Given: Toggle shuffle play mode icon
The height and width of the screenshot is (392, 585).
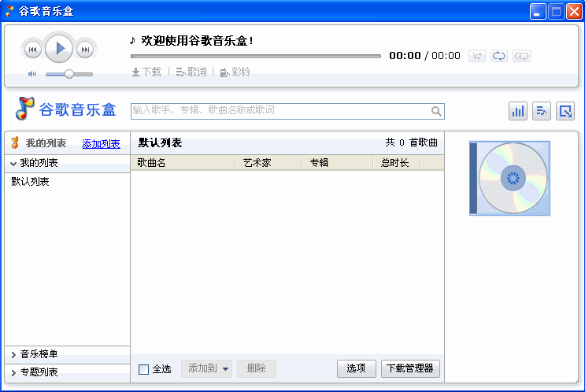Looking at the screenshot, I should [x=477, y=56].
